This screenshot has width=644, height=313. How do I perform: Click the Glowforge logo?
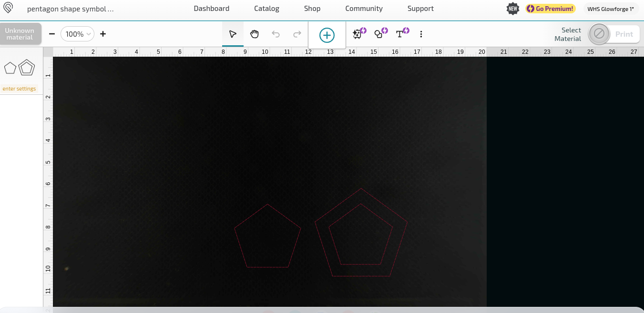point(8,8)
